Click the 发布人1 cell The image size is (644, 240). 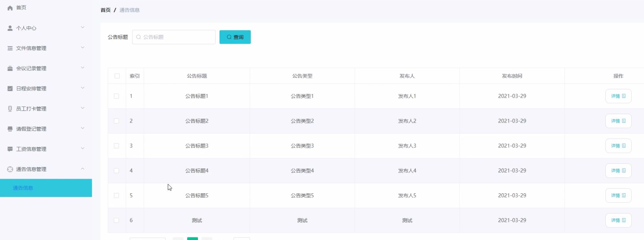(x=407, y=96)
